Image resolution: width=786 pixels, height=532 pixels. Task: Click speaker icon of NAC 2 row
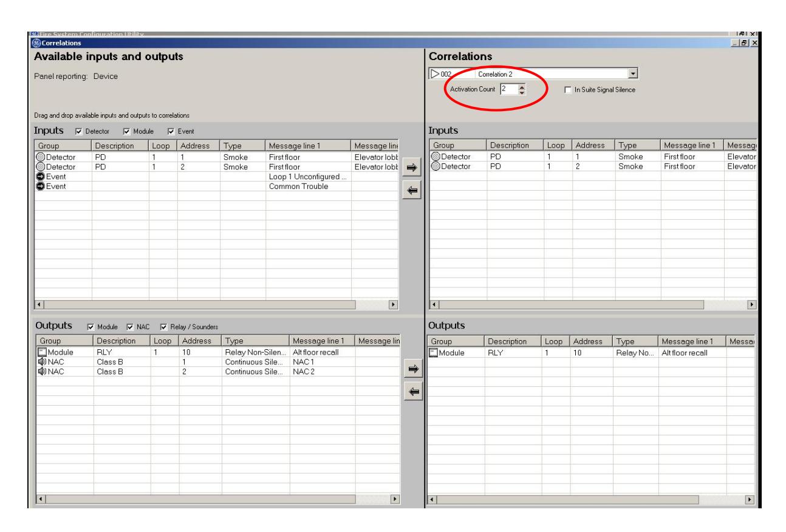(x=42, y=372)
